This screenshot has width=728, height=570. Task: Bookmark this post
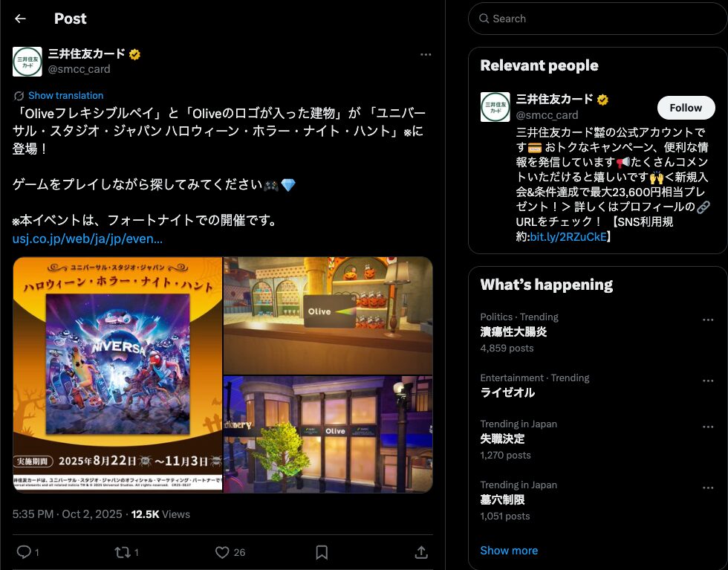coord(322,552)
